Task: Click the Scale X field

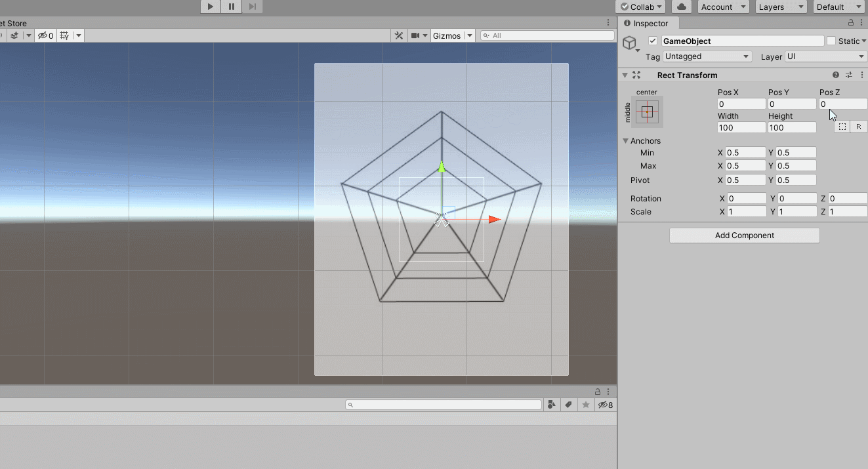Action: [x=747, y=211]
